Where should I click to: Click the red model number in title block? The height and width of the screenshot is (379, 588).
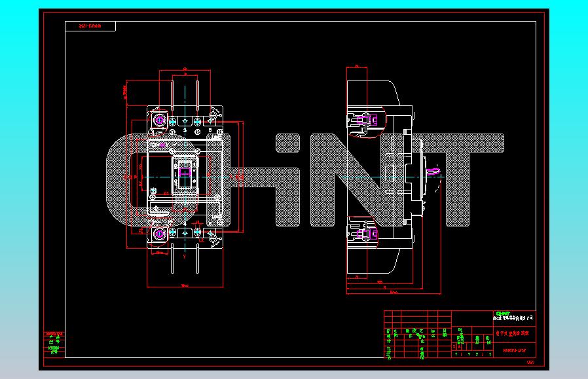(514, 351)
